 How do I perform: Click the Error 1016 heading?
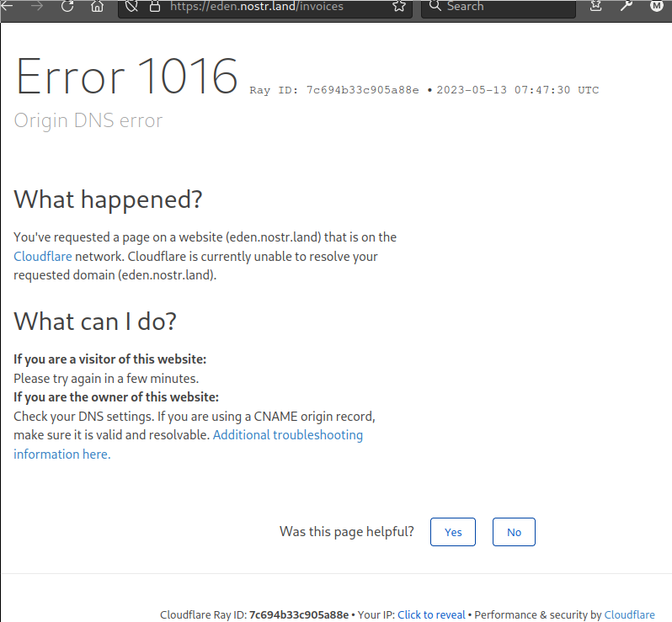click(127, 77)
